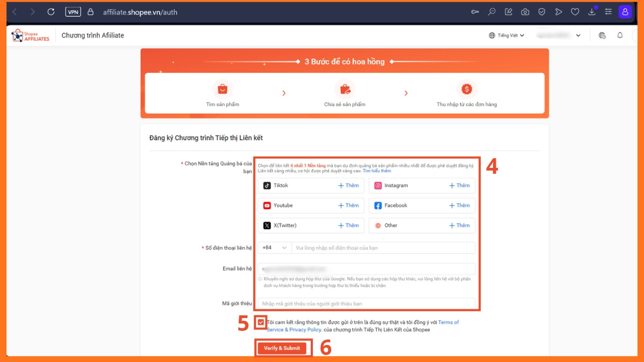The height and width of the screenshot is (362, 644).
Task: Take a snapshot with camera icon
Action: pyautogui.click(x=525, y=12)
